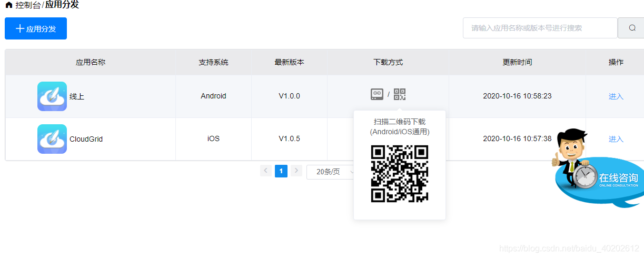This screenshot has height=258, width=644.
Task: Click version V1.0.0 cell
Action: tap(289, 96)
